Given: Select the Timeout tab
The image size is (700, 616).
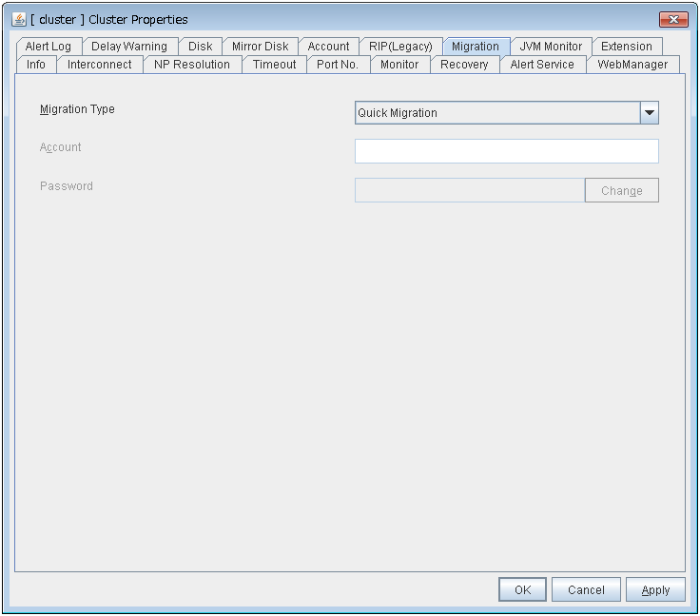Looking at the screenshot, I should tap(274, 65).
